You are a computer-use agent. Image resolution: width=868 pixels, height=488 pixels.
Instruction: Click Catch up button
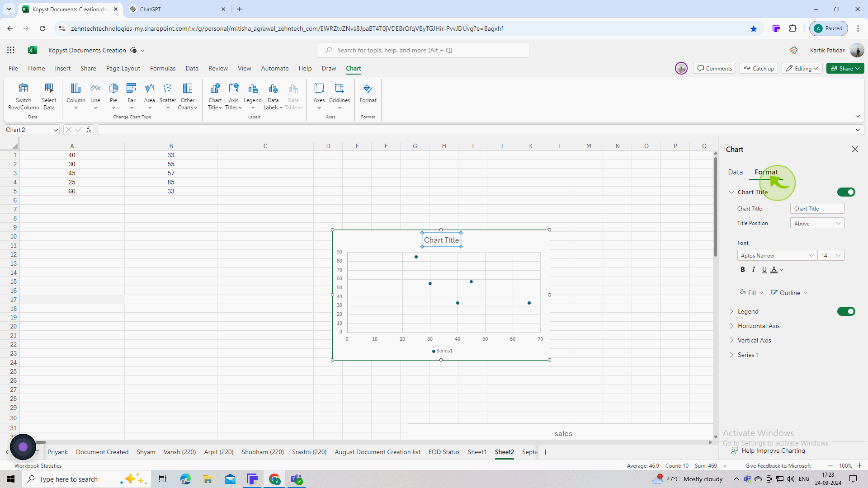759,68
